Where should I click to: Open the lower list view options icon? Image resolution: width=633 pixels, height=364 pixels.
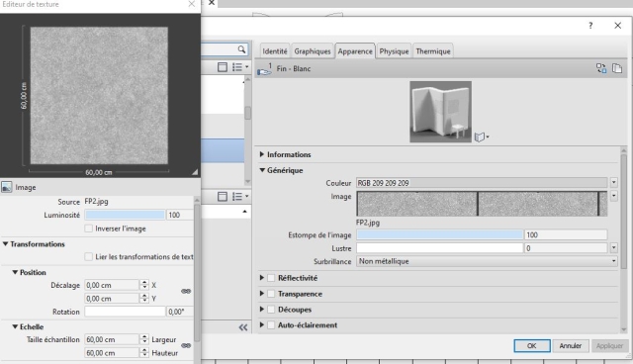(x=239, y=197)
